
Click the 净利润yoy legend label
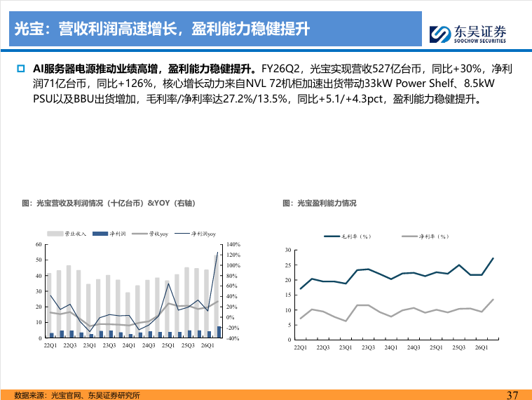[203, 234]
